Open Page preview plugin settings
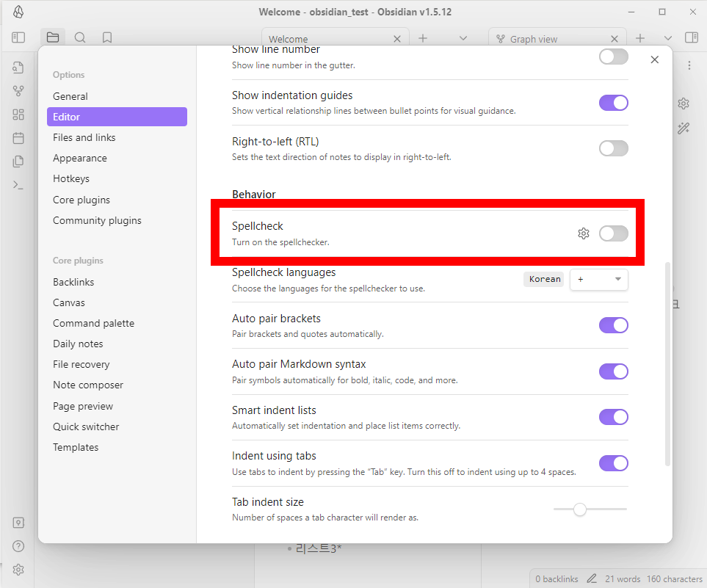This screenshot has width=707, height=588. 117,406
